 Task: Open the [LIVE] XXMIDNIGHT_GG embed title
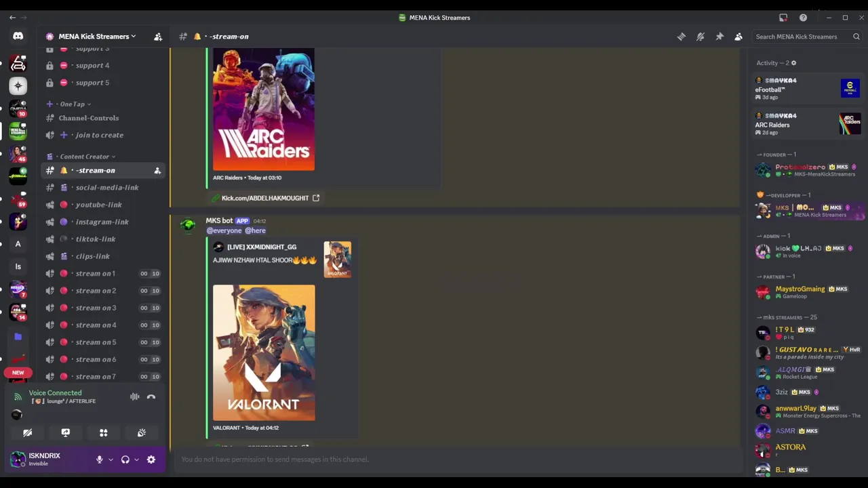pos(262,247)
